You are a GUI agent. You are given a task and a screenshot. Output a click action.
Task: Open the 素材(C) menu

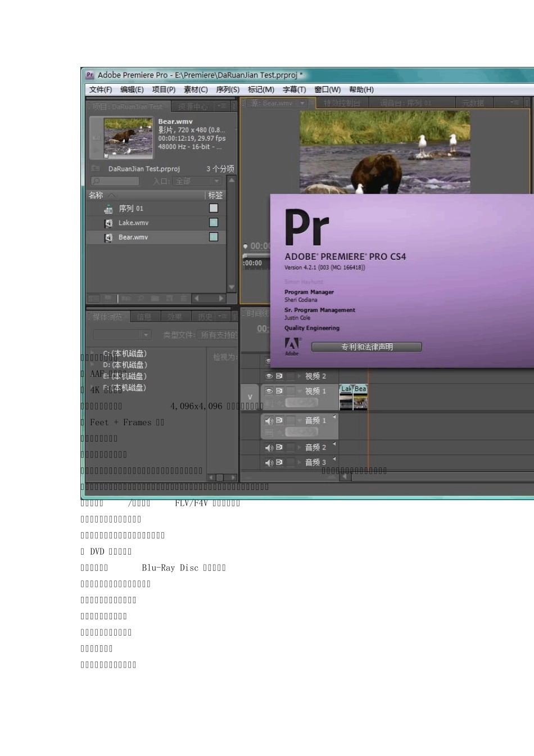(x=196, y=89)
